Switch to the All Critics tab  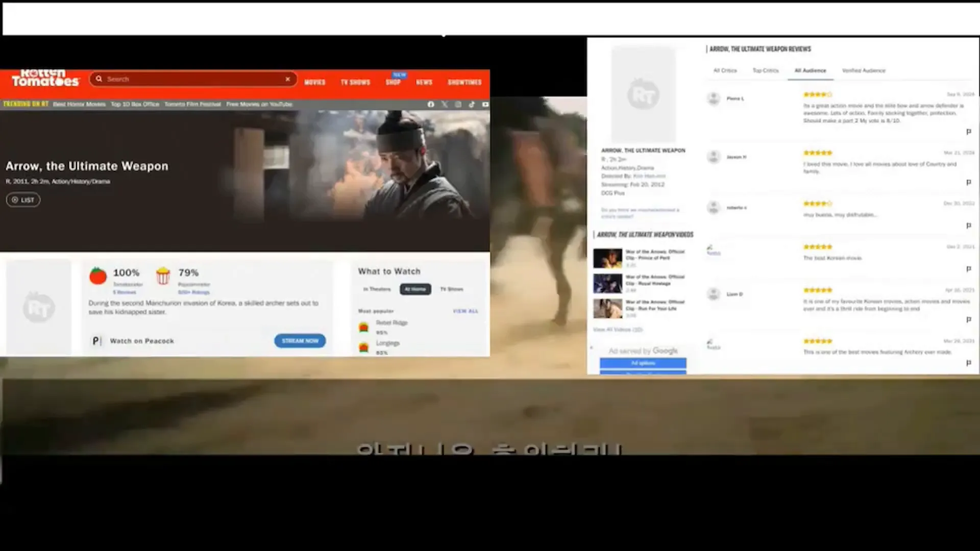pyautogui.click(x=725, y=70)
